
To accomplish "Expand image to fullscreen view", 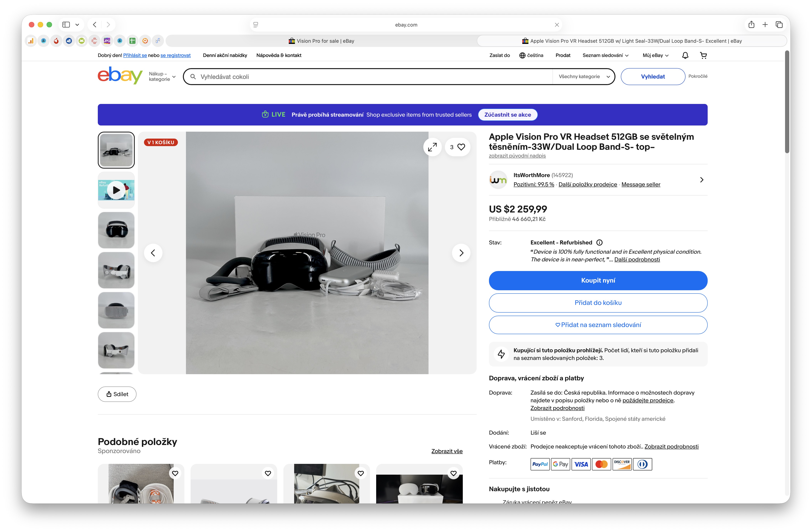I will click(x=432, y=147).
